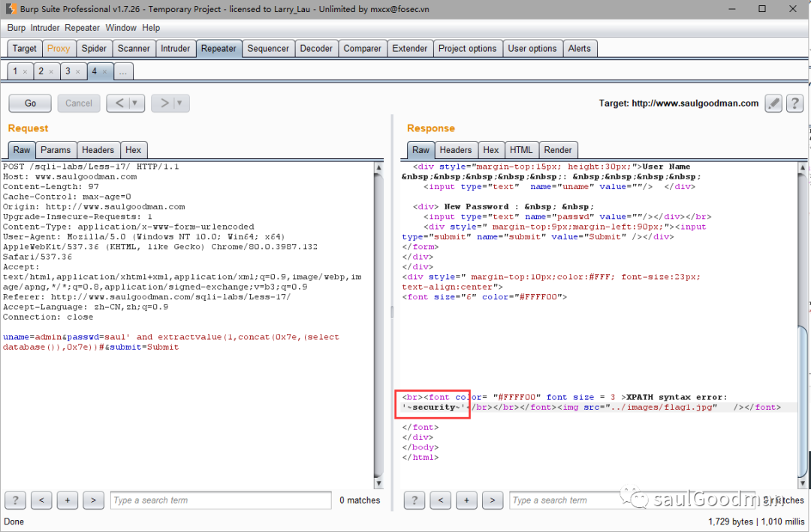Open Response search options plus button
The image size is (811, 532).
466,500
